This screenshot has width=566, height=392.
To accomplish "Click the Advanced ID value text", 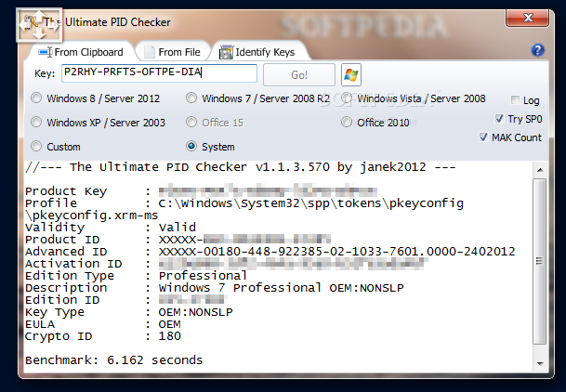I will click(336, 252).
